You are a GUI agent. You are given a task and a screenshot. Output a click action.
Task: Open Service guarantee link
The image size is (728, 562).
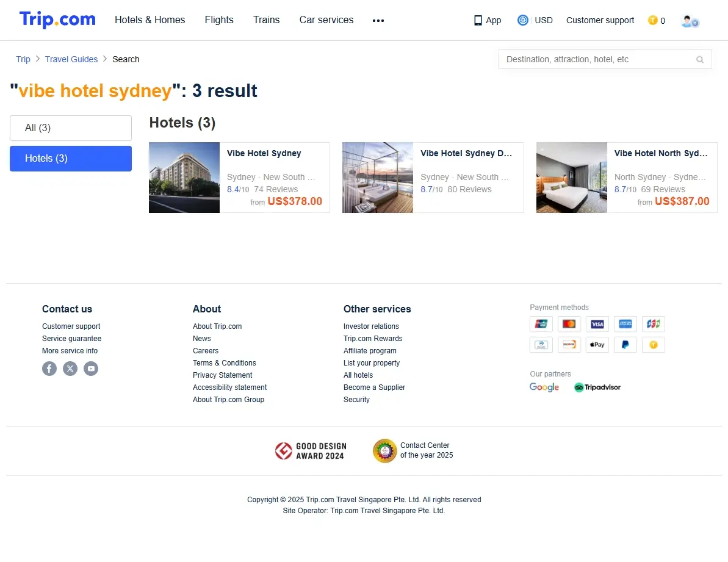(71, 339)
